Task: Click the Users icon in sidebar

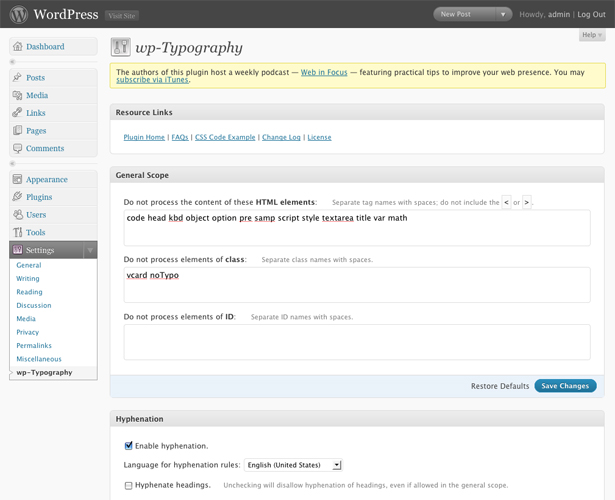Action: pyautogui.click(x=18, y=215)
